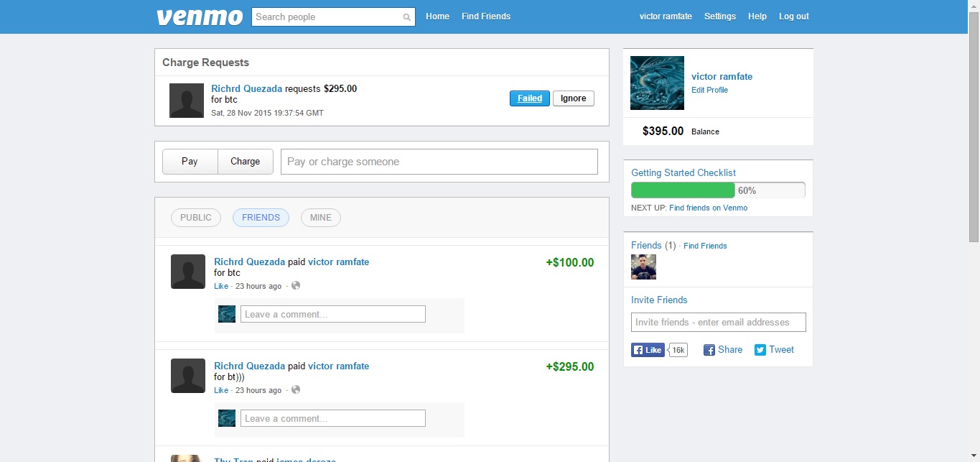Open Richrd Quezada in the +$295.00 payment
The image size is (980, 462).
(250, 366)
